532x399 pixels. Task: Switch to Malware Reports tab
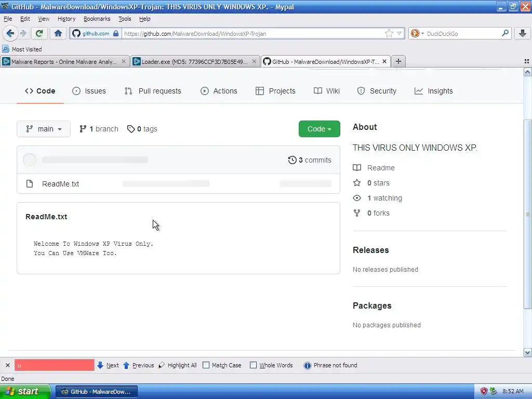pyautogui.click(x=64, y=61)
